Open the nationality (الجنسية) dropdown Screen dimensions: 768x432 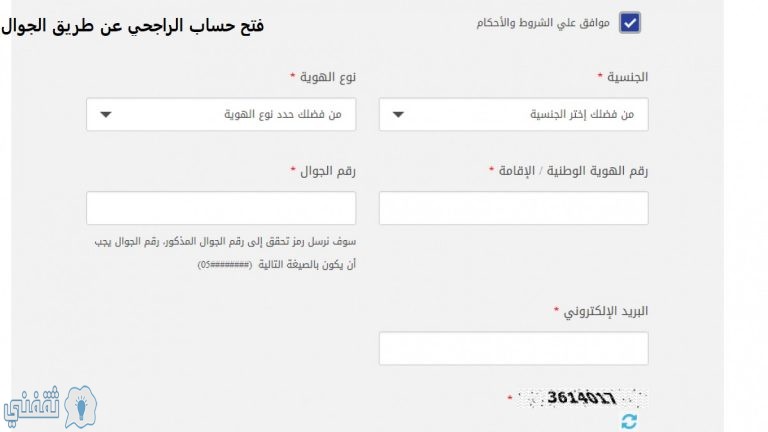click(x=513, y=115)
